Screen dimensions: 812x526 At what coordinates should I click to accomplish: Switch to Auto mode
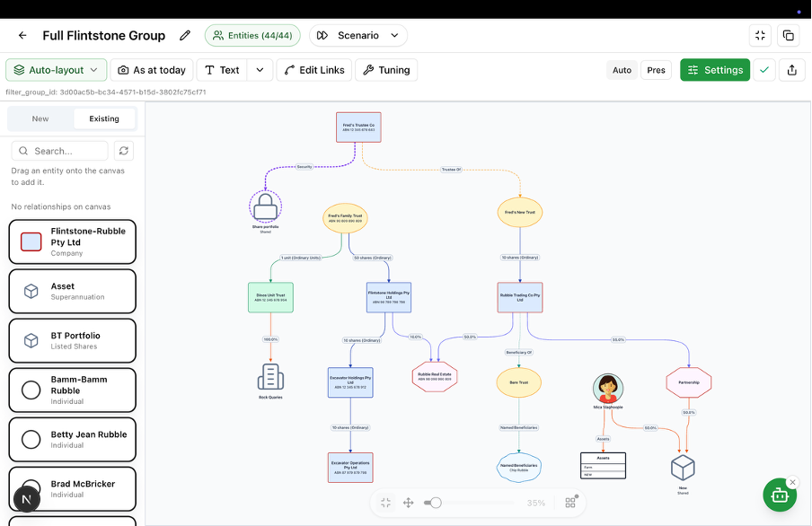622,70
